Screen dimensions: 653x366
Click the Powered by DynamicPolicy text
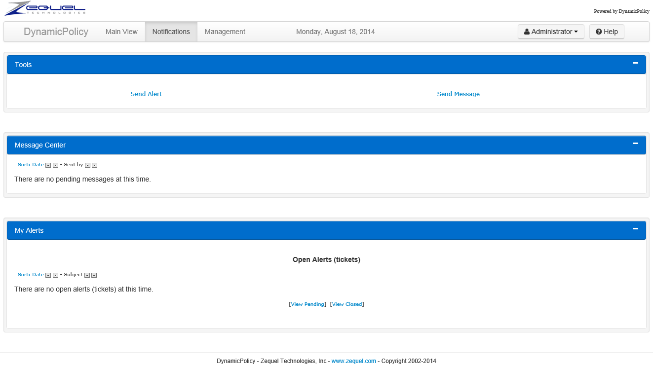click(621, 11)
